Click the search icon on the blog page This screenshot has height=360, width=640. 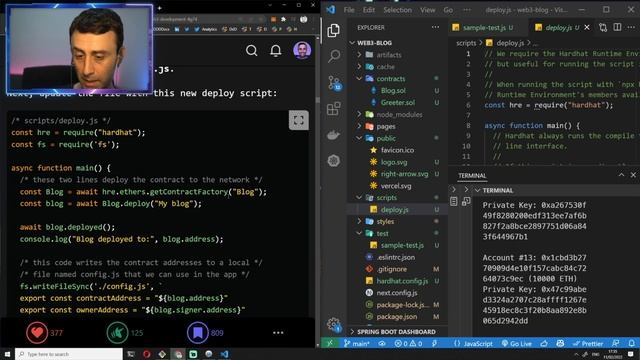click(x=252, y=51)
